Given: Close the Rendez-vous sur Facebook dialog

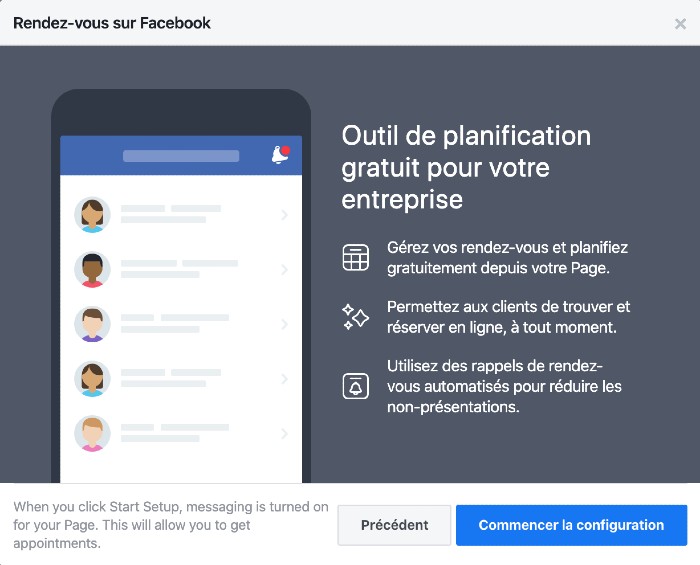Looking at the screenshot, I should tap(680, 24).
